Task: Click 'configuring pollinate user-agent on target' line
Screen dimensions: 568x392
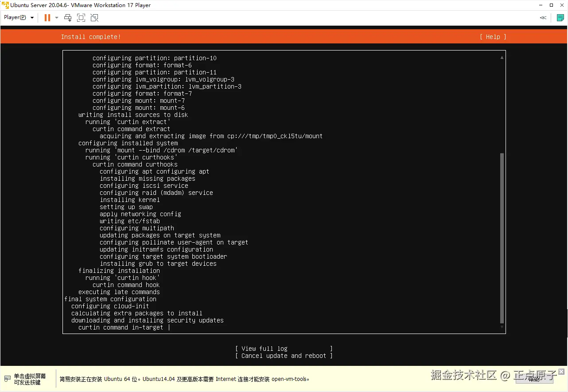Action: tap(174, 242)
